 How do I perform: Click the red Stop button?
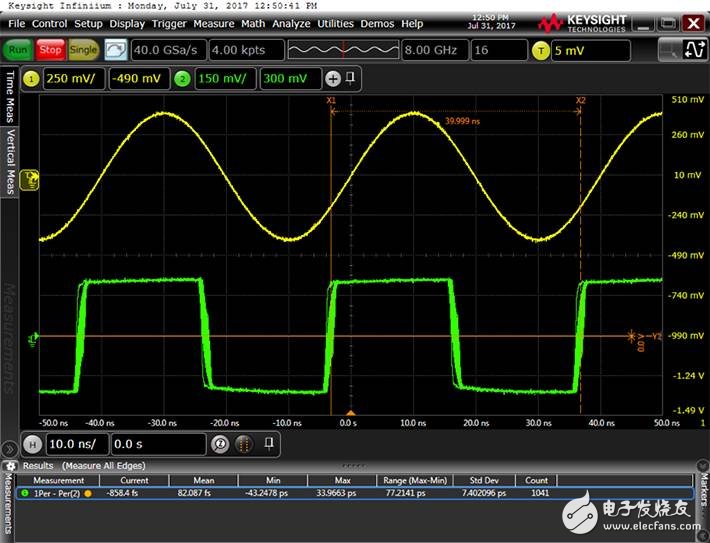point(50,50)
